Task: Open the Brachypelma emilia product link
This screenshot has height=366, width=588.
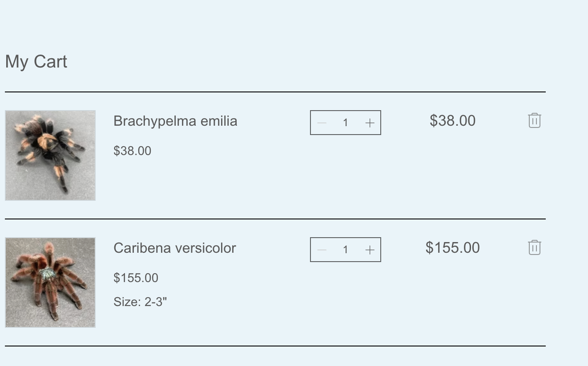Action: tap(175, 120)
